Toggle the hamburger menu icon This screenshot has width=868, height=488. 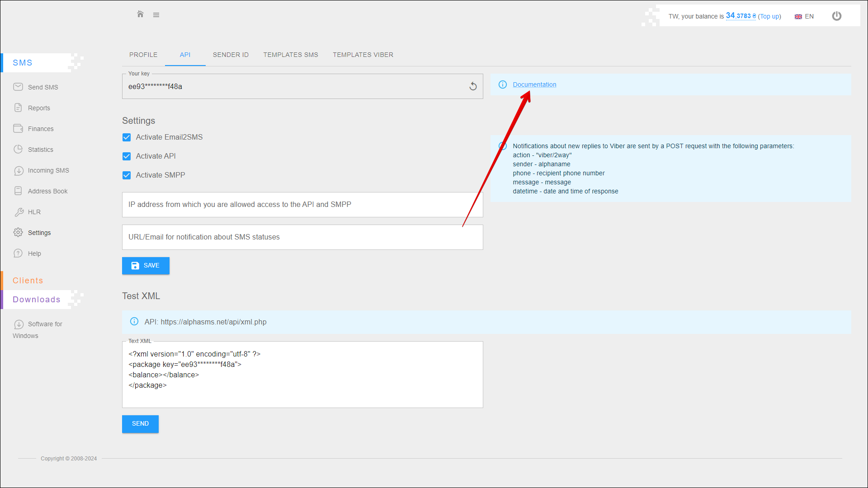point(156,15)
